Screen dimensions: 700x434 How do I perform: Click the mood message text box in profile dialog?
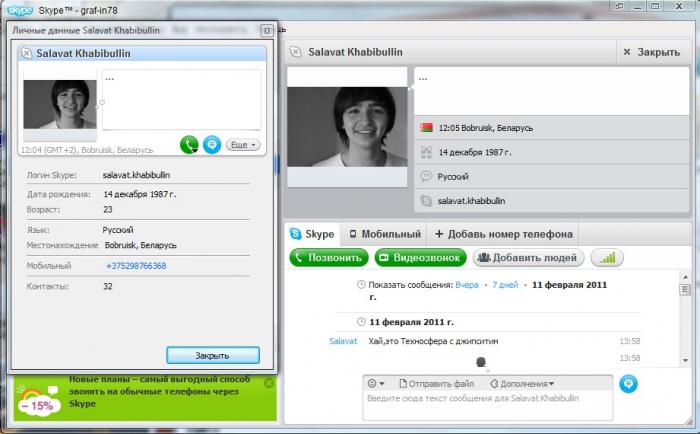click(181, 100)
